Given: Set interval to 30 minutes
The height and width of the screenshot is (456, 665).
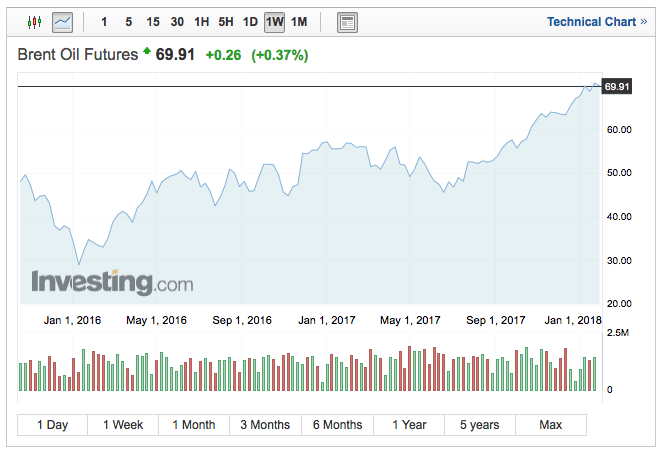Looking at the screenshot, I should 177,21.
